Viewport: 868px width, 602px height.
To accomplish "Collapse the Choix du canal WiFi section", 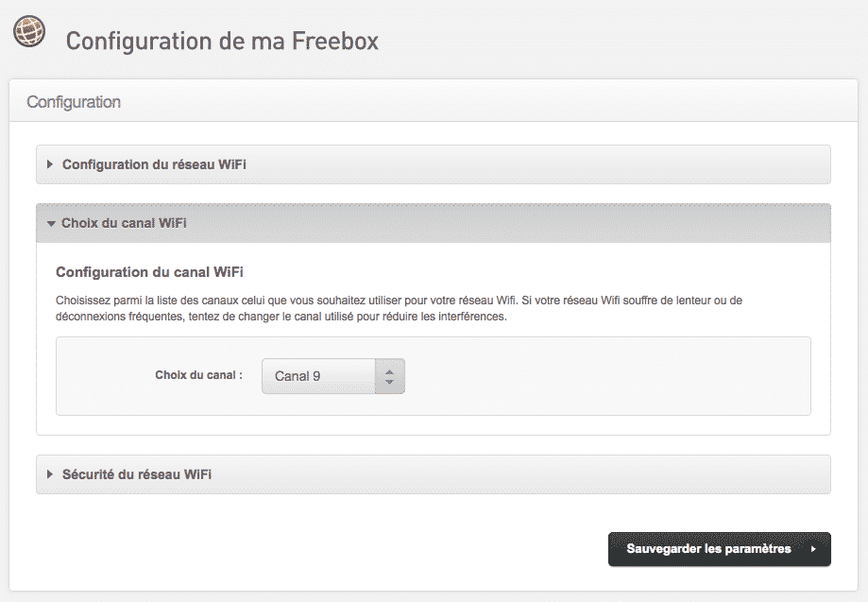I will tap(124, 224).
